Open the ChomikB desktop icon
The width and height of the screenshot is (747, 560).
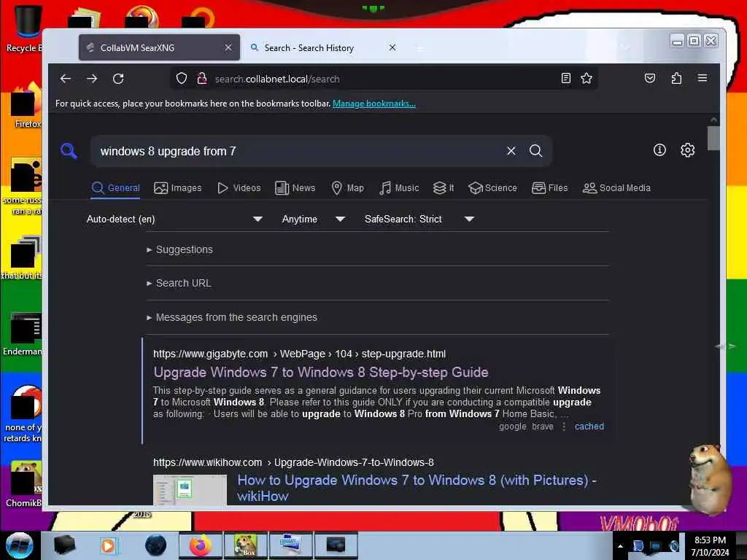pyautogui.click(x=23, y=484)
